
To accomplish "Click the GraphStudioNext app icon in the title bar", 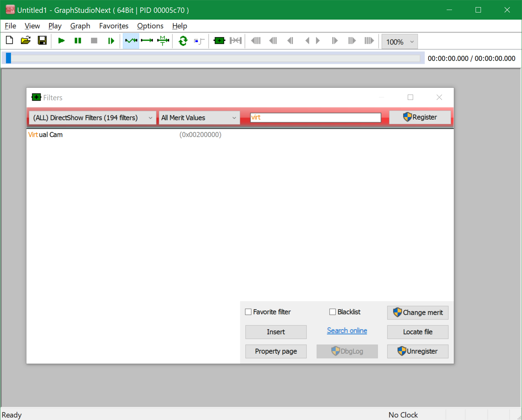I will tap(10, 10).
